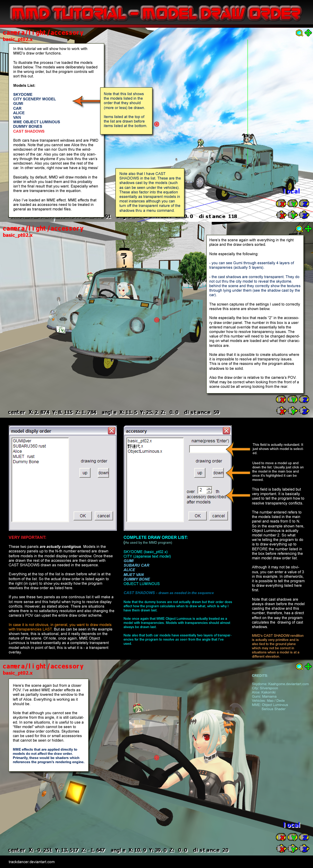
Task: Click the green move-arrows icon in the distance 118 viewport
Action: [308, 33]
